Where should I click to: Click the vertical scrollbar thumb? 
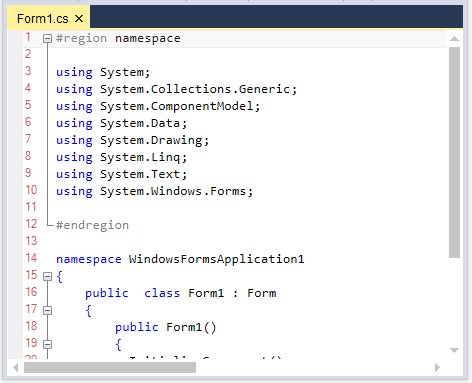(454, 152)
